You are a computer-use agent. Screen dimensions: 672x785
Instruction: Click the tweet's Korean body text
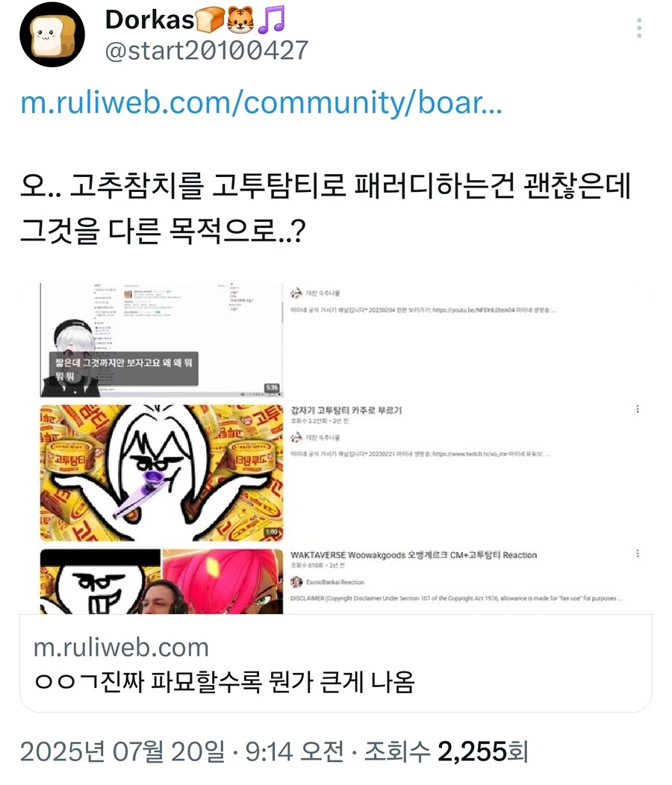(326, 208)
